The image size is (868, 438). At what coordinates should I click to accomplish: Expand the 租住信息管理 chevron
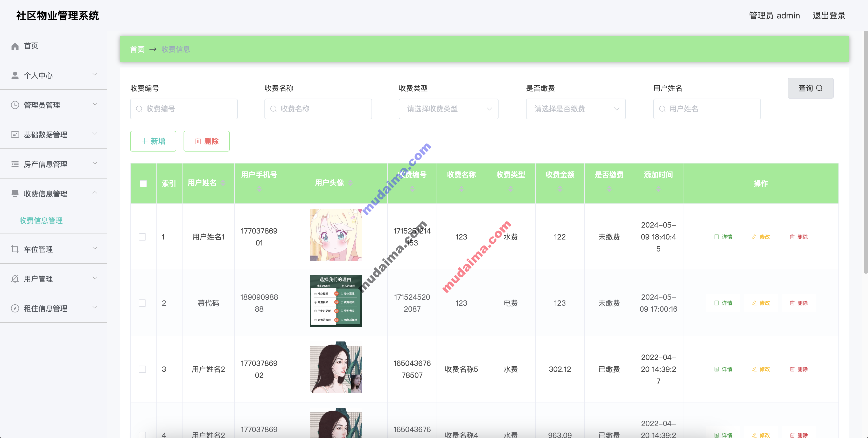tap(95, 307)
